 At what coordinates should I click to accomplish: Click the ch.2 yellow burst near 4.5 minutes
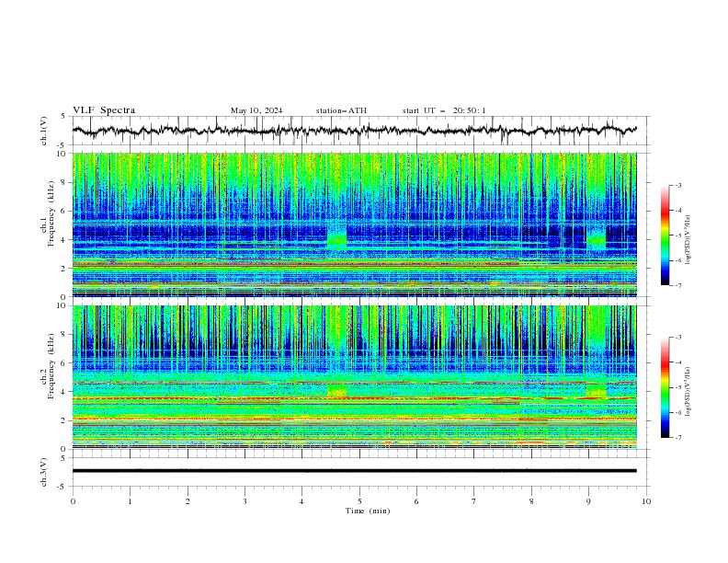point(337,391)
